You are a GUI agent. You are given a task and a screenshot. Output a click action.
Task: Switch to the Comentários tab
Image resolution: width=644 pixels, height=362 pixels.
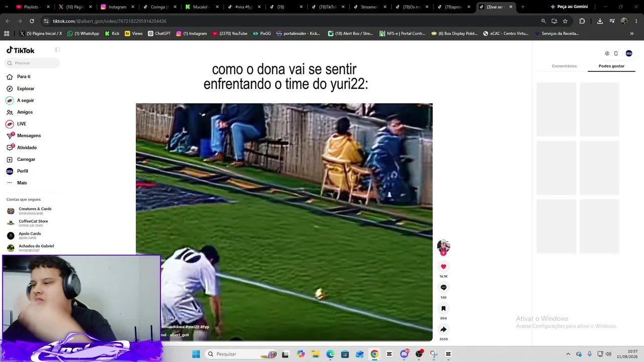564,66
